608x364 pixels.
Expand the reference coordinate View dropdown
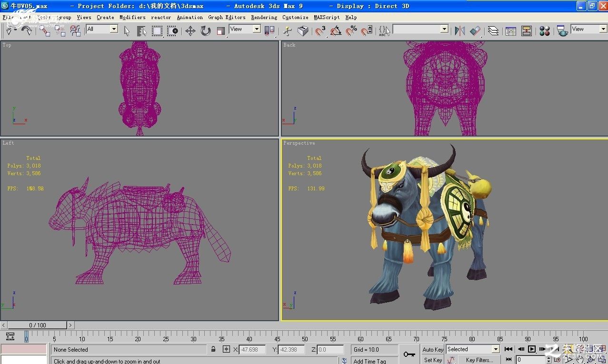257,29
